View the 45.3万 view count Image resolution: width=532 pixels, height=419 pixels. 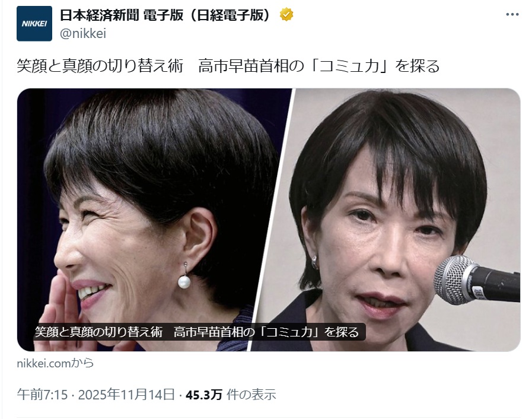pyautogui.click(x=204, y=395)
